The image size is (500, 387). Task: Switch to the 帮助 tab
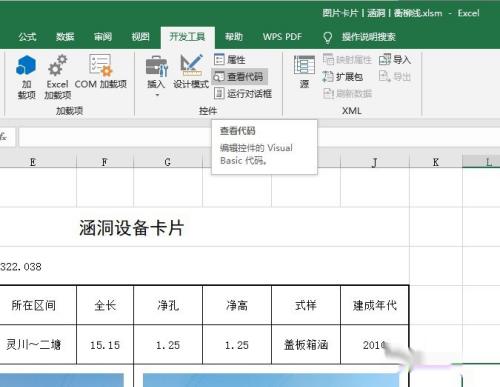coord(234,37)
